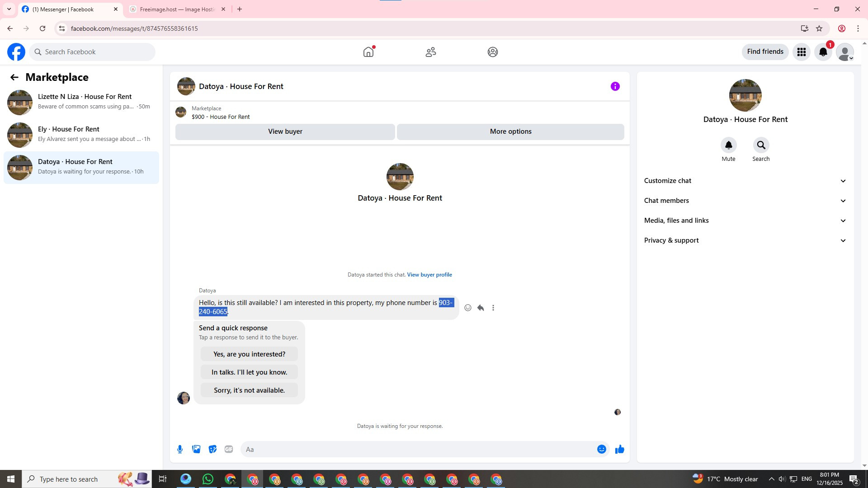Click the View buyer button

285,131
